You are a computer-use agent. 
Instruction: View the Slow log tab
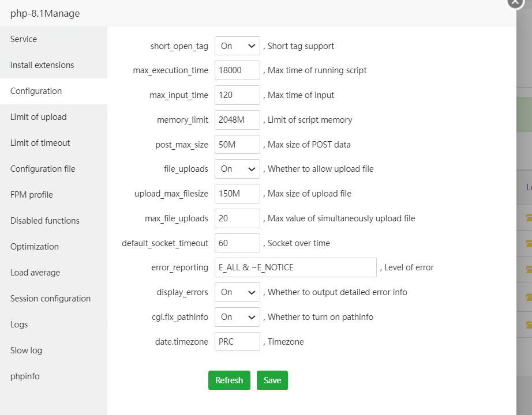point(27,350)
